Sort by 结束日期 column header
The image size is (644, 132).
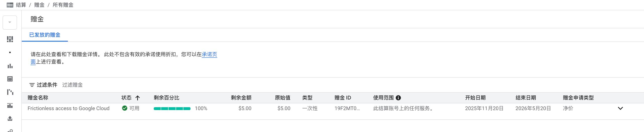click(526, 98)
